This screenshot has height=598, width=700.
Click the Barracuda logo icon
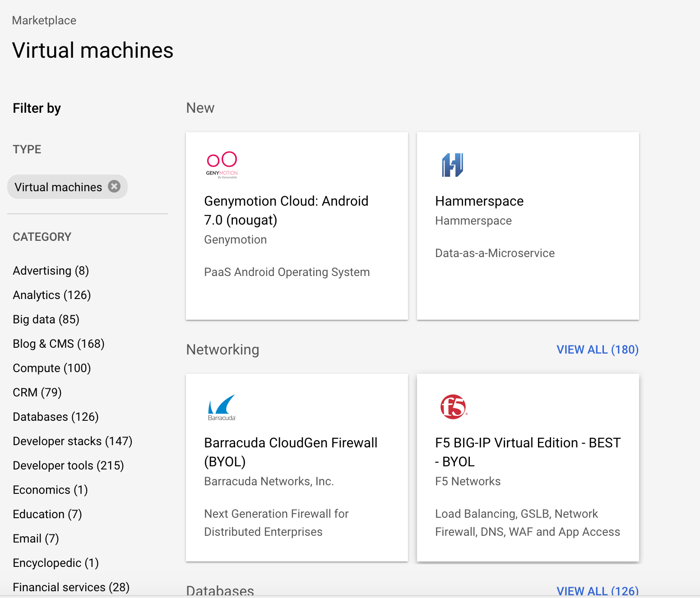pyautogui.click(x=222, y=407)
